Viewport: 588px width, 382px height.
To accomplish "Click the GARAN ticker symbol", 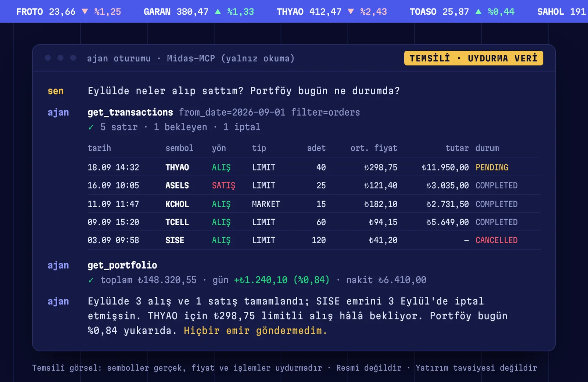I will coord(157,12).
